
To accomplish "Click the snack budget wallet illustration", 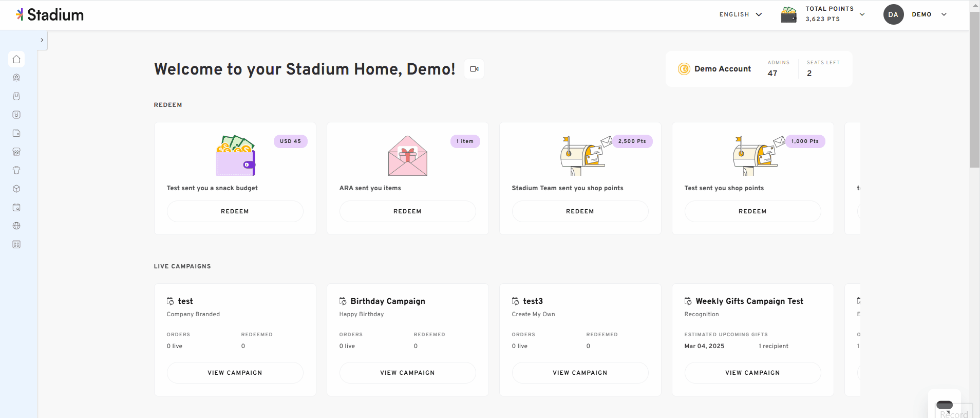I will point(235,155).
